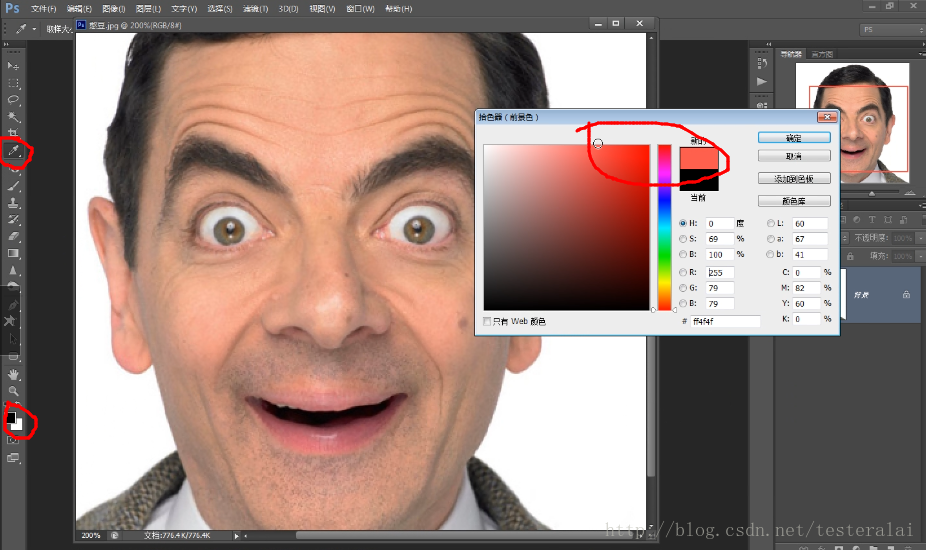The height and width of the screenshot is (550, 926).
Task: Expand status bar info arrow
Action: pyautogui.click(x=236, y=536)
